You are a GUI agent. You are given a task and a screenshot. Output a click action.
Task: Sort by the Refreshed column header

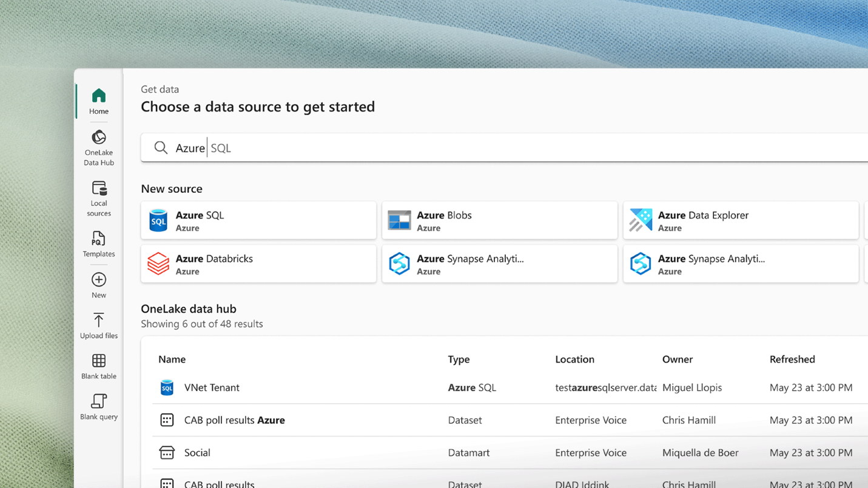coord(792,359)
